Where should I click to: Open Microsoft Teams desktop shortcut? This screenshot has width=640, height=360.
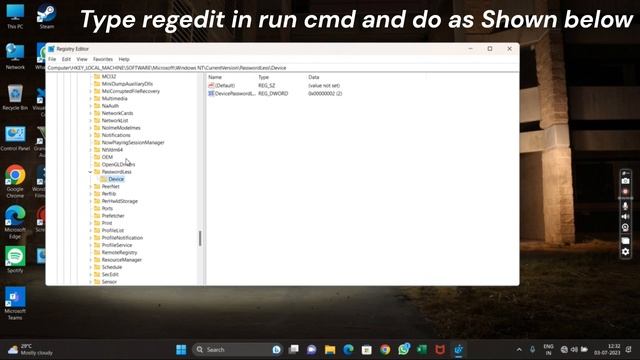[x=15, y=303]
